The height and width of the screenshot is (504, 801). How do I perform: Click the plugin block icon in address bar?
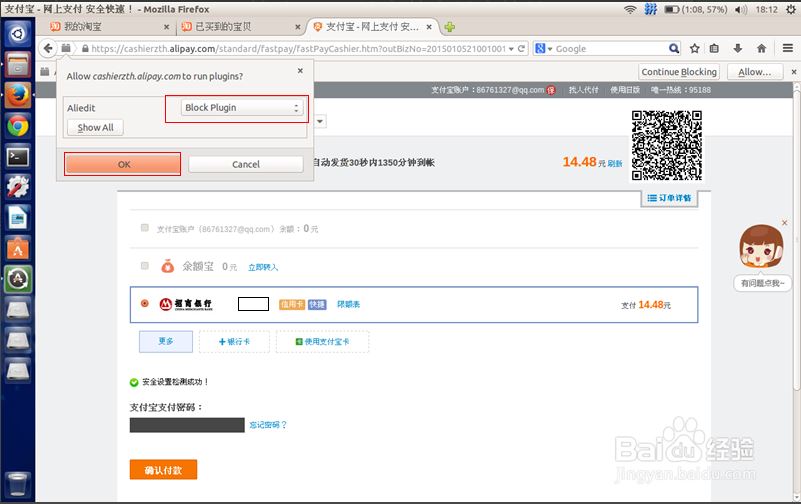pyautogui.click(x=66, y=48)
